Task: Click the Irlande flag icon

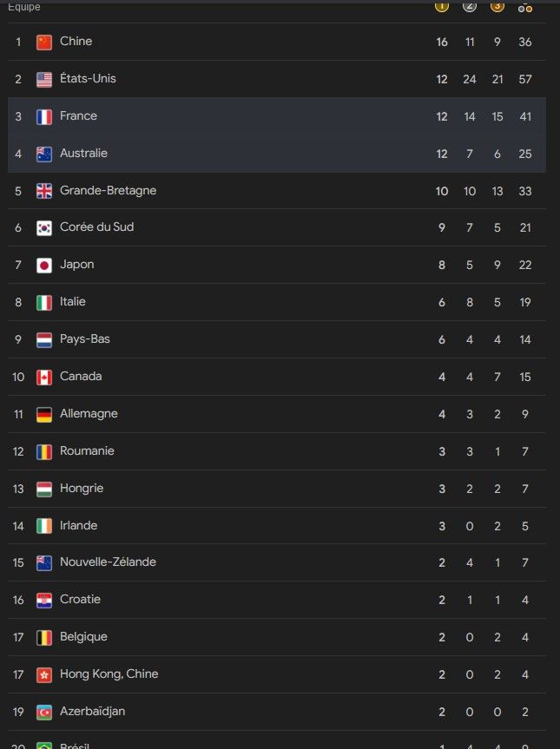Action: coord(44,526)
